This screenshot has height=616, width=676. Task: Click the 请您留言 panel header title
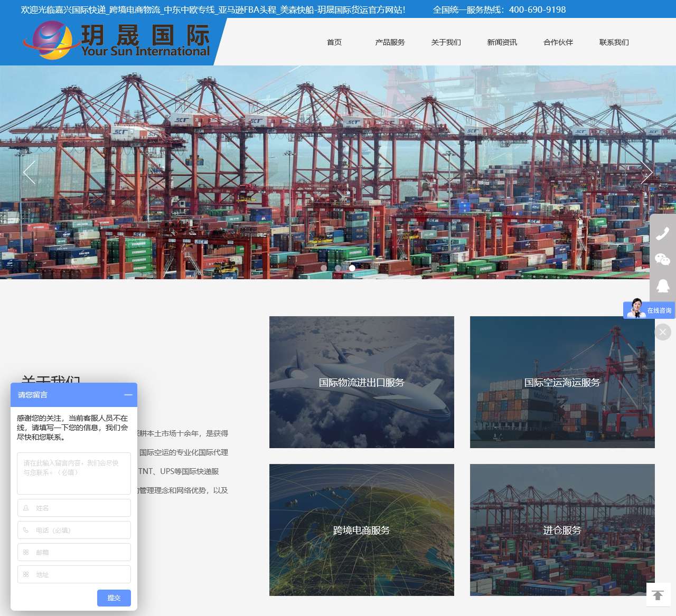33,395
